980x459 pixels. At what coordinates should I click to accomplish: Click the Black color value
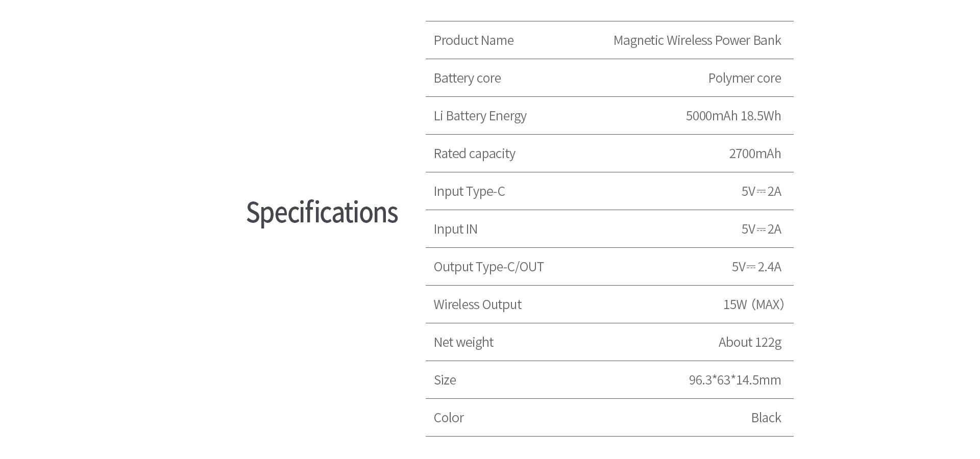[x=766, y=418]
